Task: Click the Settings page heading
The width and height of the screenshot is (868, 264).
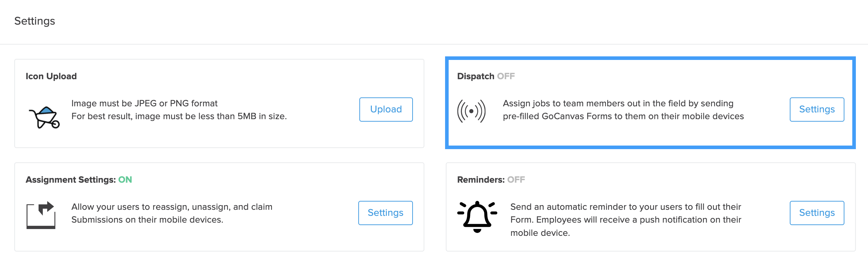Action: [35, 21]
